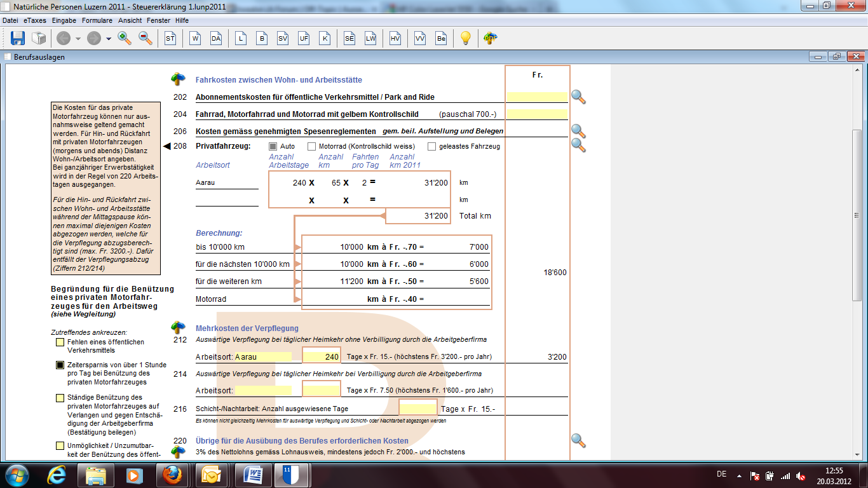The width and height of the screenshot is (868, 488).
Task: Open the Formulare menu
Action: point(97,20)
